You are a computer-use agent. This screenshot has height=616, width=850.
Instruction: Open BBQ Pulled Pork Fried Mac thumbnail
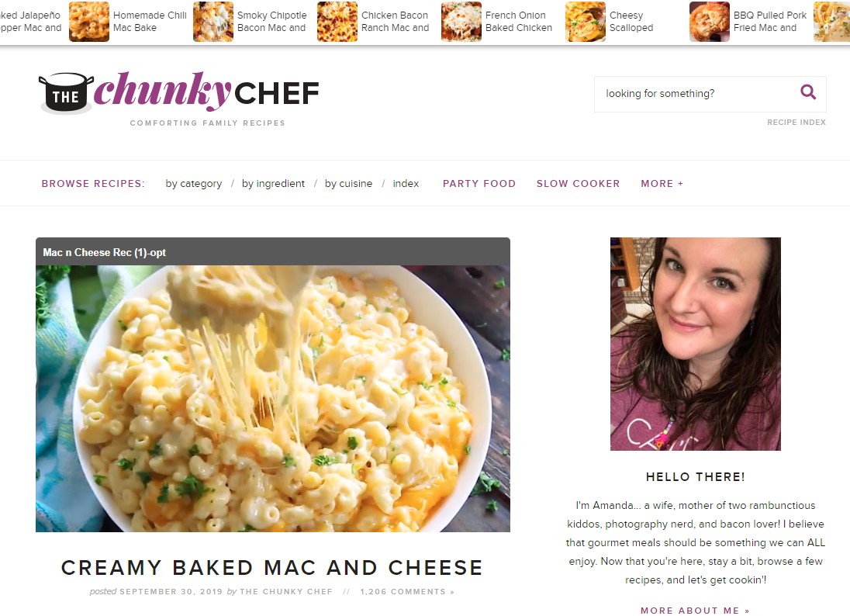coord(710,22)
